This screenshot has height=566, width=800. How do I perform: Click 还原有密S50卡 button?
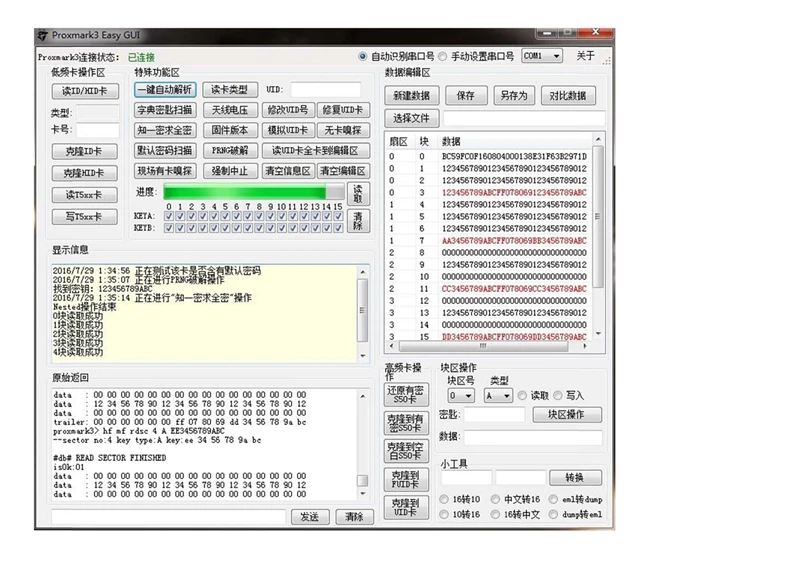coord(406,395)
